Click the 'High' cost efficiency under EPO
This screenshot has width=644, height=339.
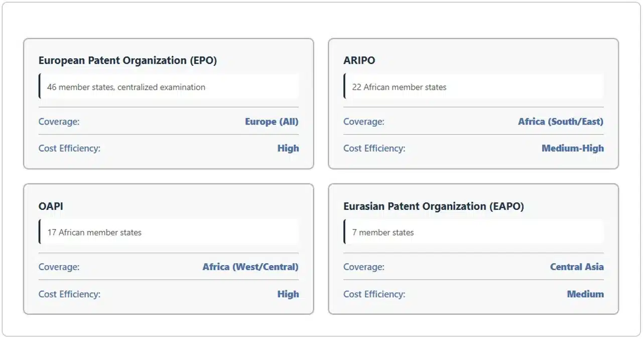288,148
